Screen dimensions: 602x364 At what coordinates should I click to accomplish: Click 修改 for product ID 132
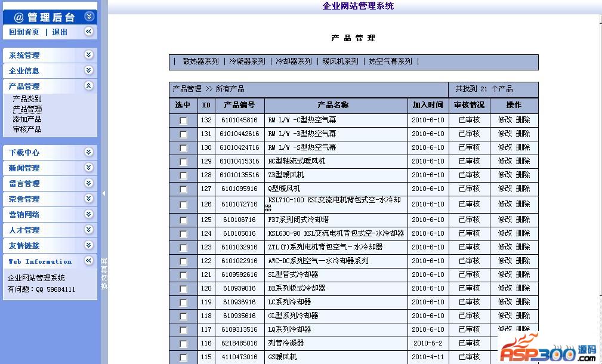[505, 120]
